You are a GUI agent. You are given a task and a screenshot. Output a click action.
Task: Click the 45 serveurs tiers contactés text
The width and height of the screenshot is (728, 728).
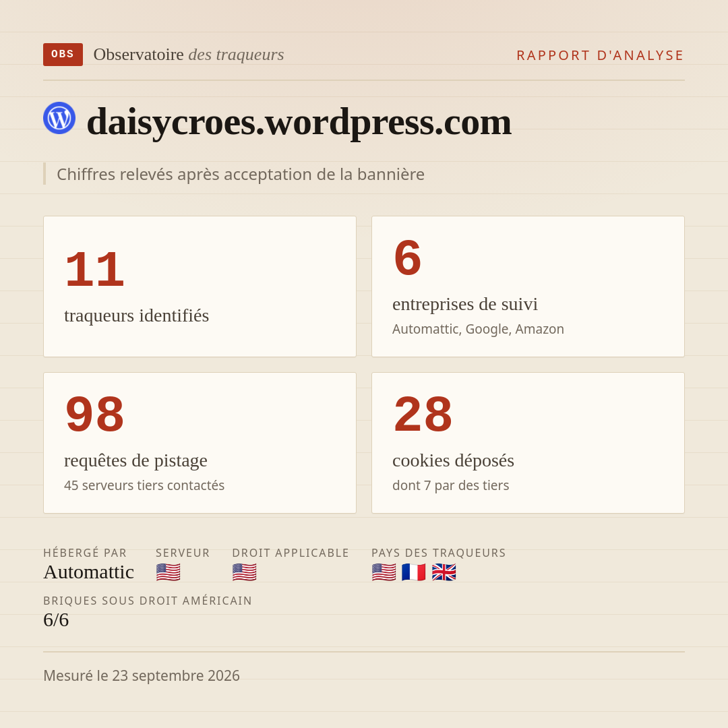tap(144, 485)
